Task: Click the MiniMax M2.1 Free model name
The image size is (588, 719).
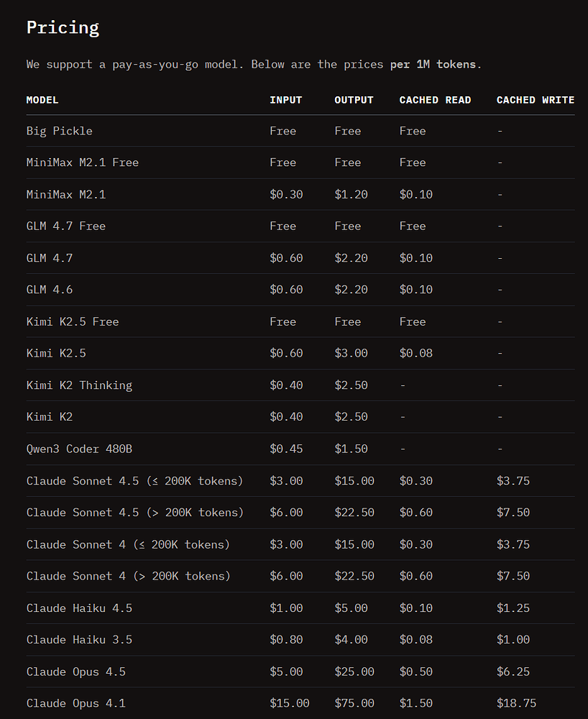Action: pyautogui.click(x=83, y=162)
